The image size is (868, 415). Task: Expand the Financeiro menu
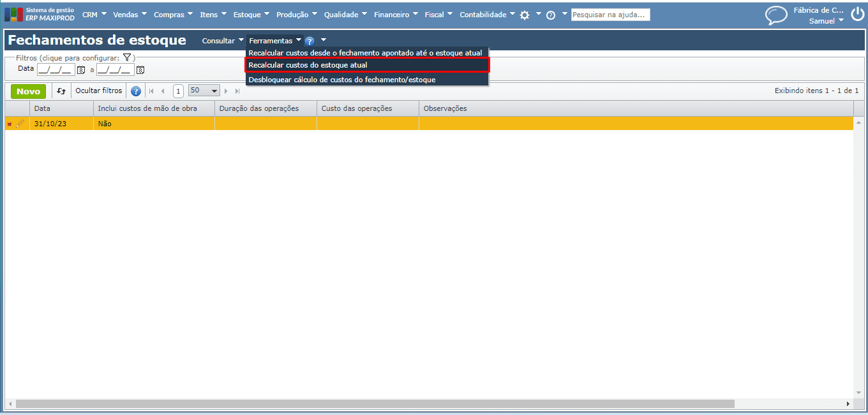[396, 15]
